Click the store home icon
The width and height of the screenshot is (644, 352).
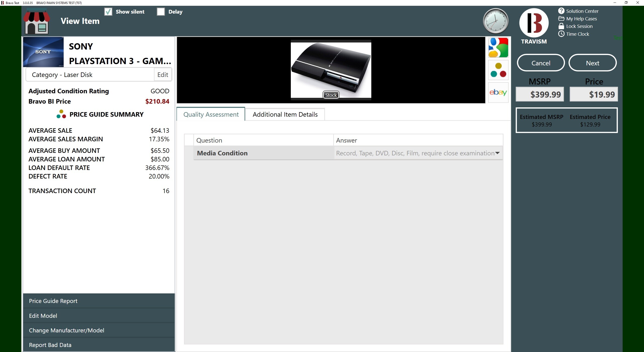[x=37, y=21]
